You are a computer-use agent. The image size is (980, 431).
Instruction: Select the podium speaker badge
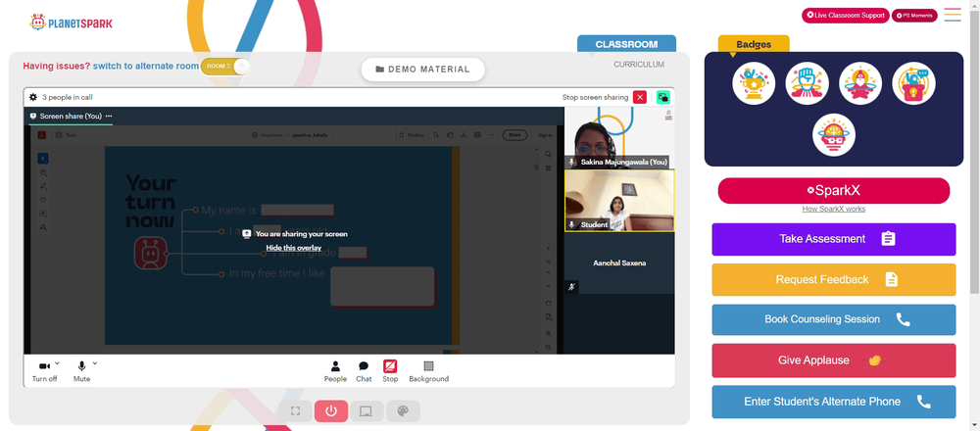(913, 83)
